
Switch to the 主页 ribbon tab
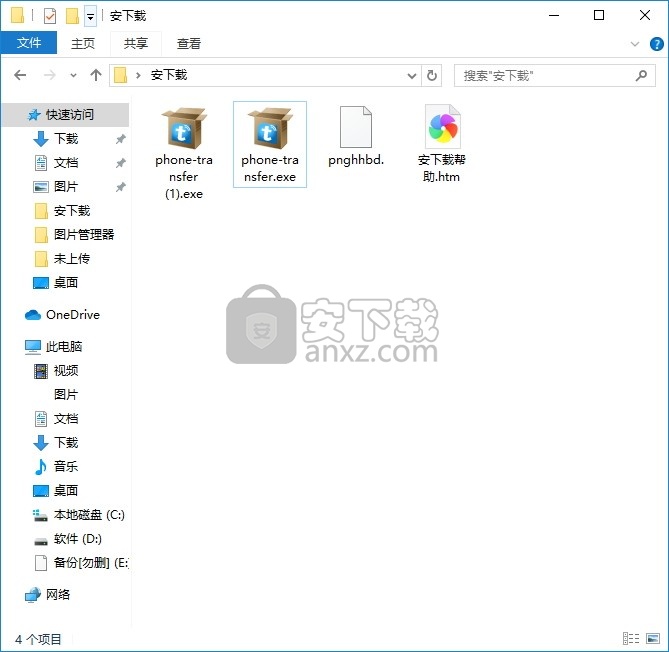click(82, 43)
